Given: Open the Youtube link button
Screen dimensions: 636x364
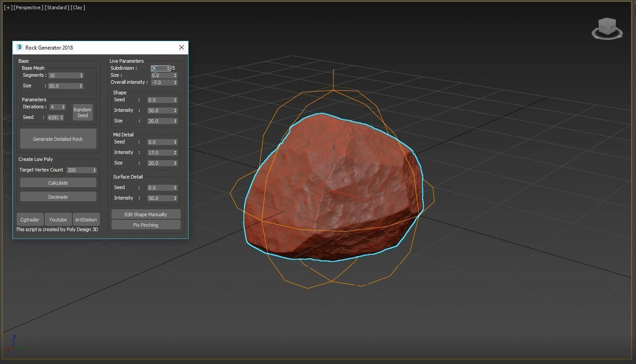Looking at the screenshot, I should pyautogui.click(x=58, y=220).
